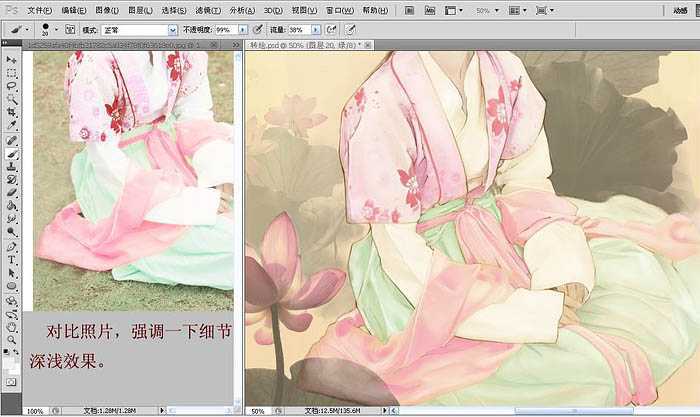
Task: Click the foreground color swatch
Action: [x=8, y=364]
